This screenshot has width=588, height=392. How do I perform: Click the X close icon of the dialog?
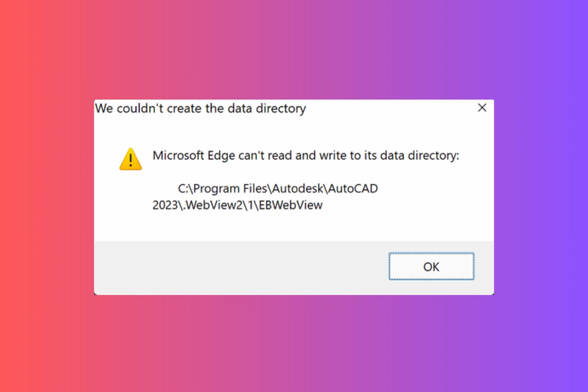[x=482, y=108]
